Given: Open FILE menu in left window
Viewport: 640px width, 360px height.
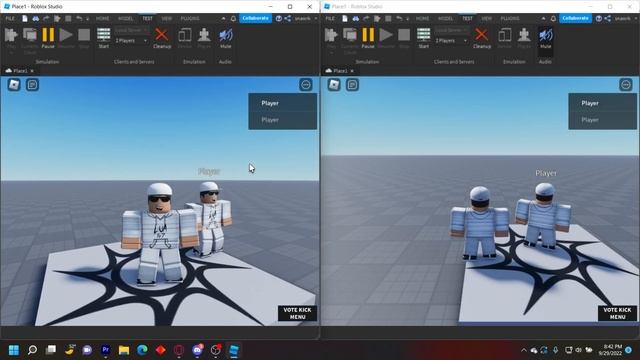Looking at the screenshot, I should 10,18.
